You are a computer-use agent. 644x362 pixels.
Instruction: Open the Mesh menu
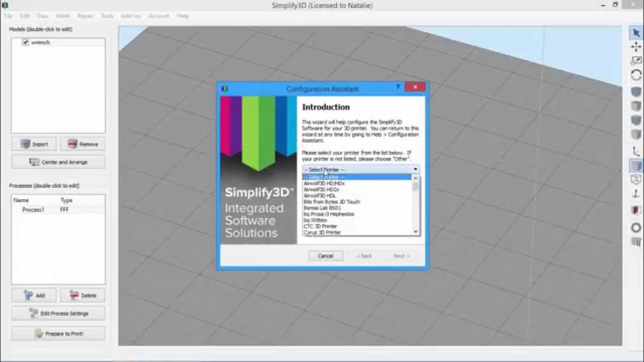[x=63, y=16]
